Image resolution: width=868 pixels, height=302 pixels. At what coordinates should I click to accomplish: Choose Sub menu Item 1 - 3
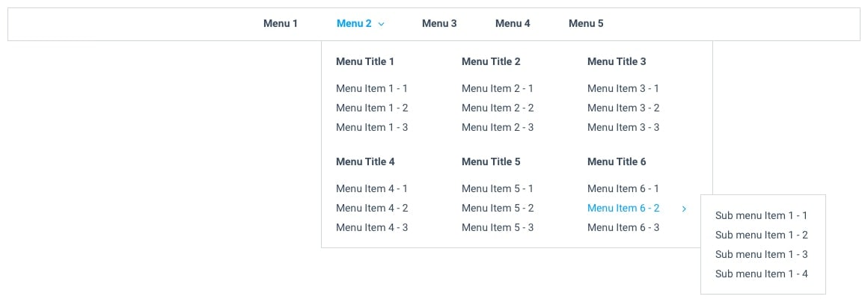[x=761, y=254]
